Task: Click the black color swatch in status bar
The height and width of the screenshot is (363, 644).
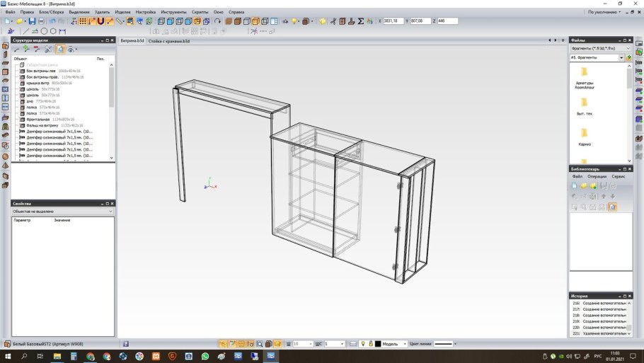Action: click(378, 344)
